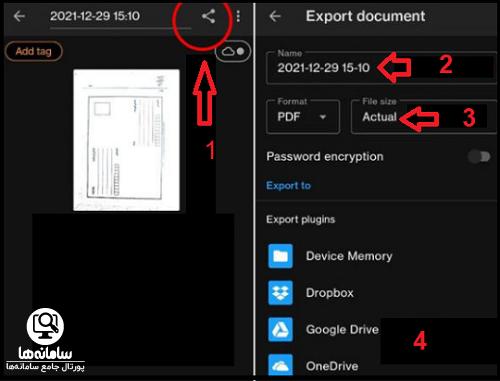This screenshot has width=500, height=381.
Task: Toggle the cloud sync switch
Action: (233, 51)
